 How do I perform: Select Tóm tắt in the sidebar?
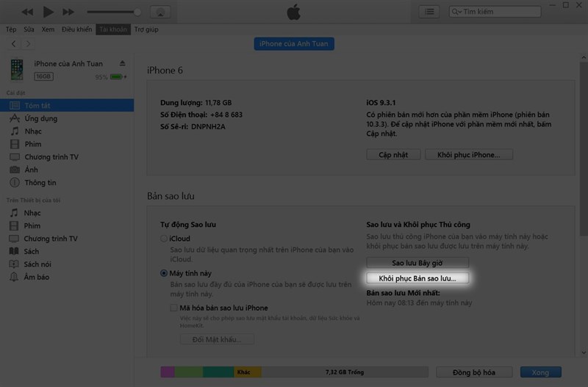[x=67, y=105]
